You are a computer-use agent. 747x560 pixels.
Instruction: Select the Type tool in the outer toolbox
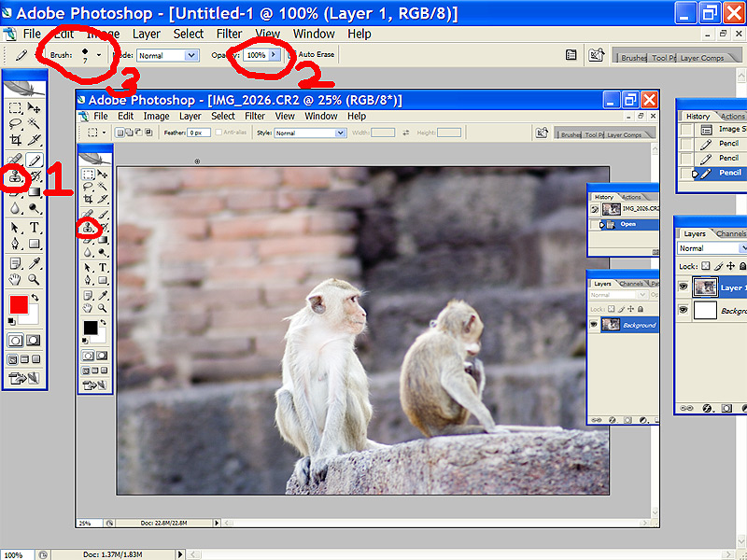pos(35,227)
